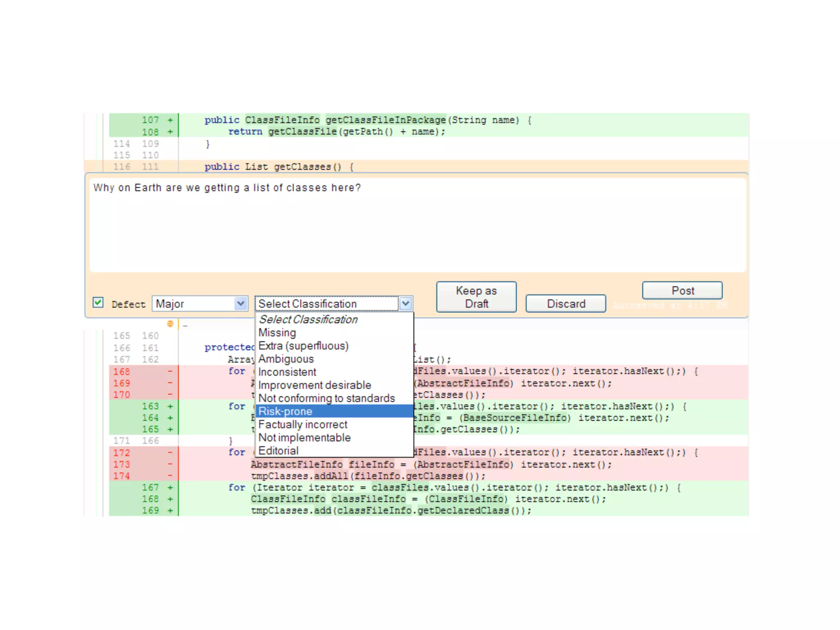Click inside the comment text area
The image size is (840, 630).
click(418, 226)
